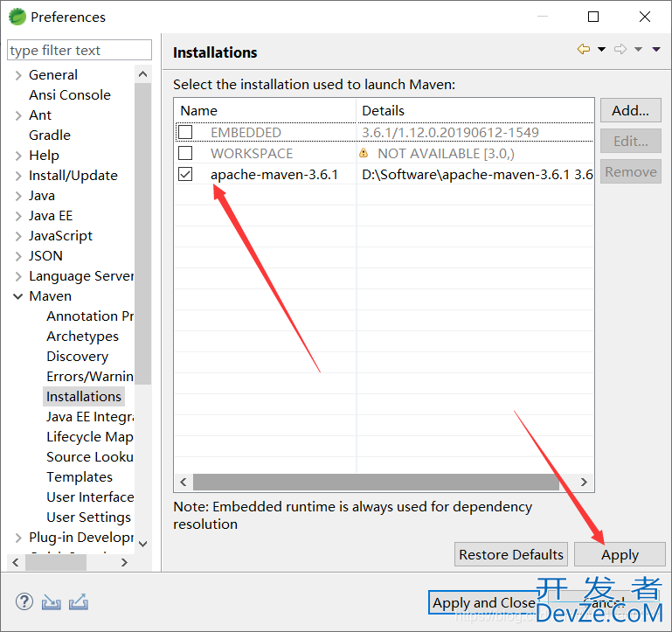
Task: Expand the JSON tree node
Action: pos(18,256)
